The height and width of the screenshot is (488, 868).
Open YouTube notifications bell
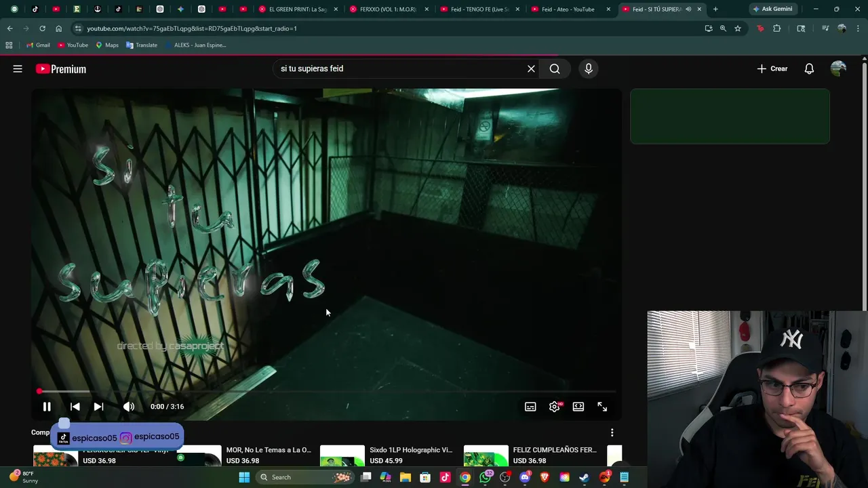coord(809,68)
